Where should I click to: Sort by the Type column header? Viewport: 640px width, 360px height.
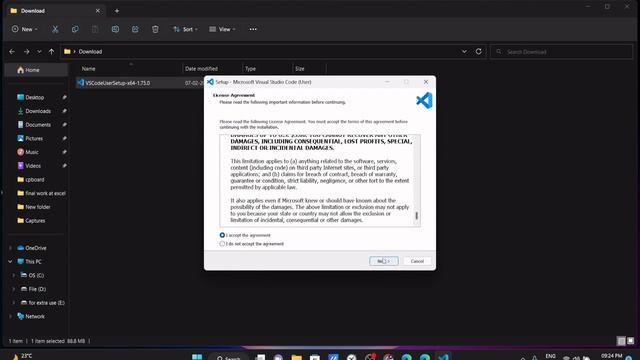pyautogui.click(x=250, y=69)
